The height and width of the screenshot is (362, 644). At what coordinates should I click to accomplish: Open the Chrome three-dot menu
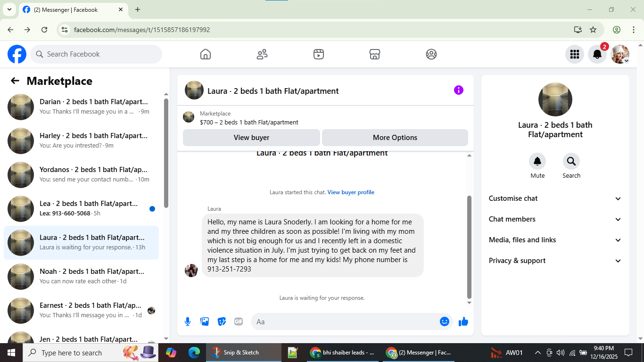(633, 30)
